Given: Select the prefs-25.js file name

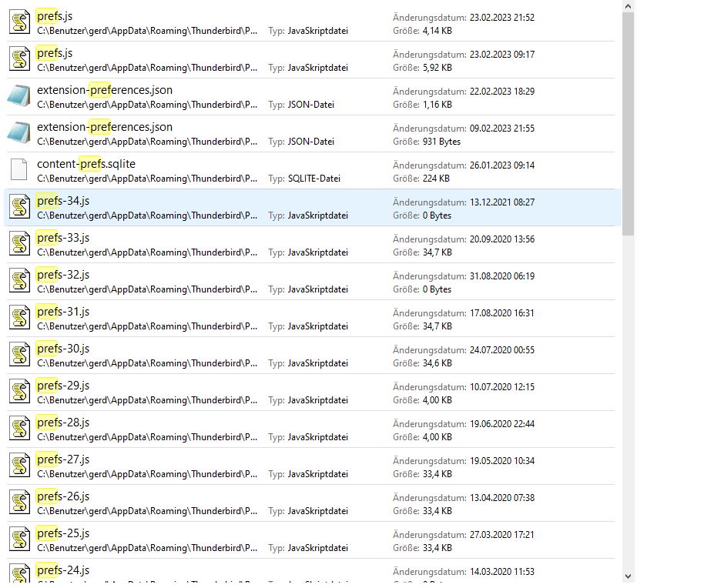Looking at the screenshot, I should [x=63, y=533].
